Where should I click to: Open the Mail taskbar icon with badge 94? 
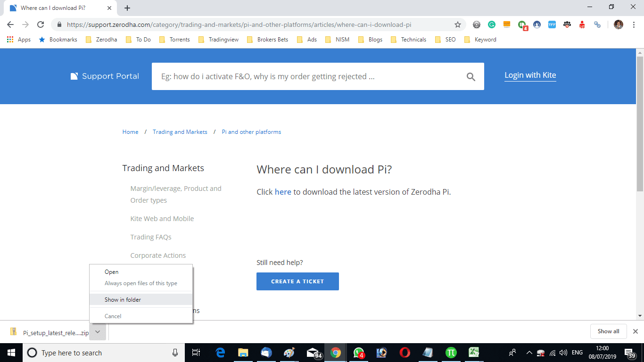(314, 353)
